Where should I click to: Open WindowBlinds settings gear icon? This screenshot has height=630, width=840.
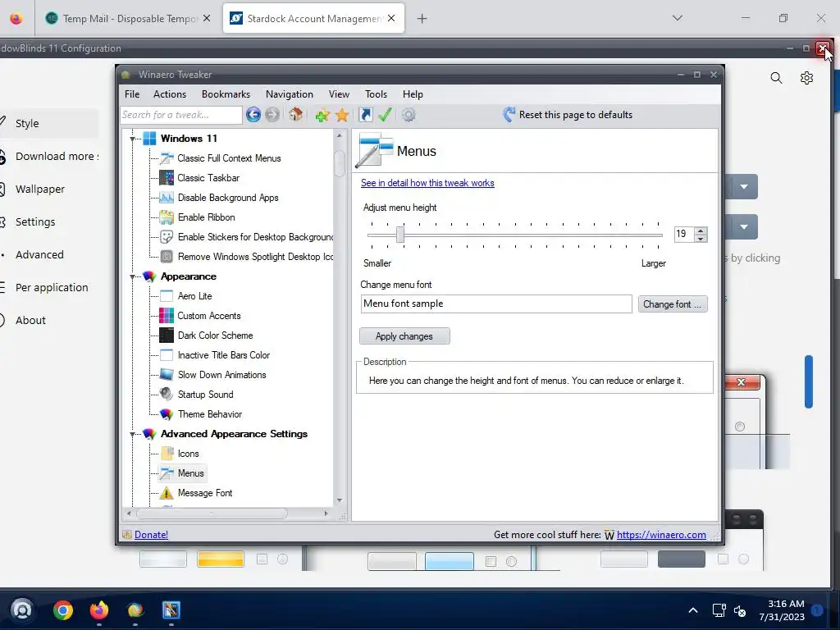[806, 78]
